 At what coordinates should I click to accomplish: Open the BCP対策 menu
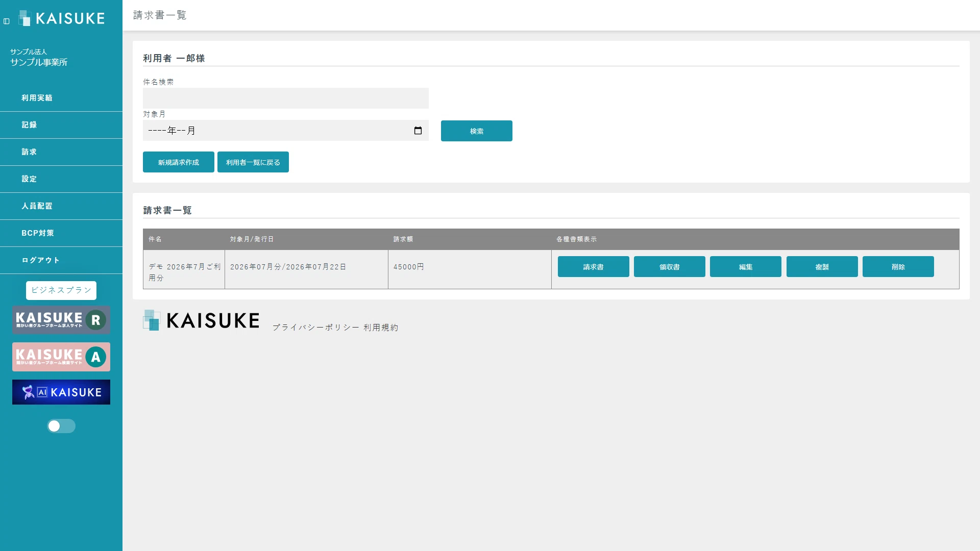[61, 233]
